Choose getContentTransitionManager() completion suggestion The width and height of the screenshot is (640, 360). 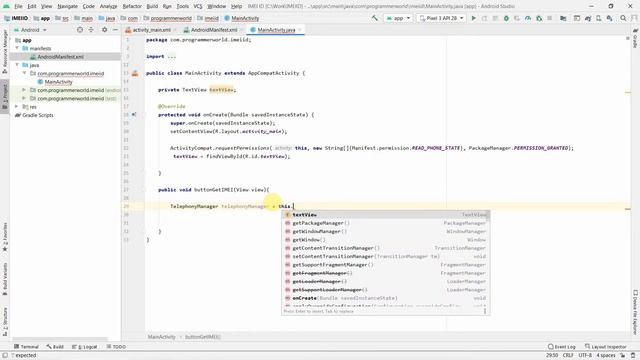click(x=386, y=248)
